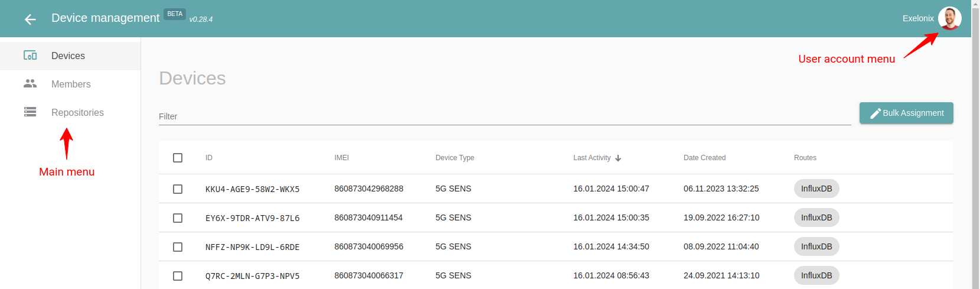Screen dimensions: 980x289
Task: Sort by Device Type column header
Action: (455, 158)
